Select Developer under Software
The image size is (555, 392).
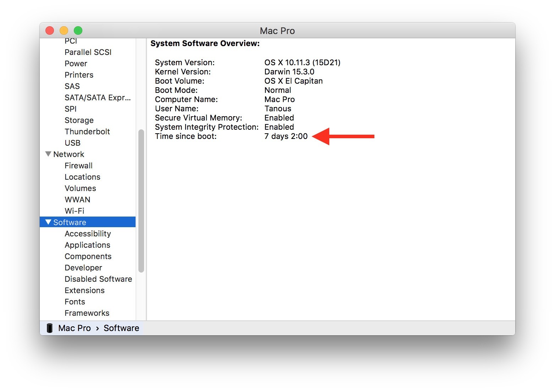[83, 268]
